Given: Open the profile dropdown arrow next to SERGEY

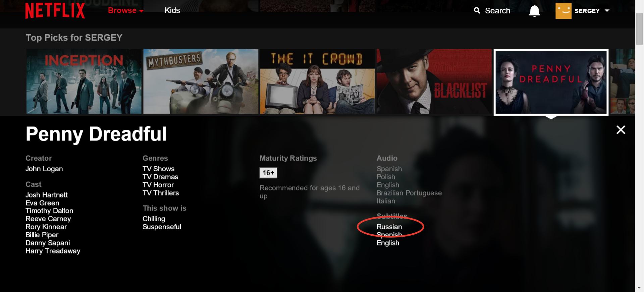Looking at the screenshot, I should (x=607, y=11).
